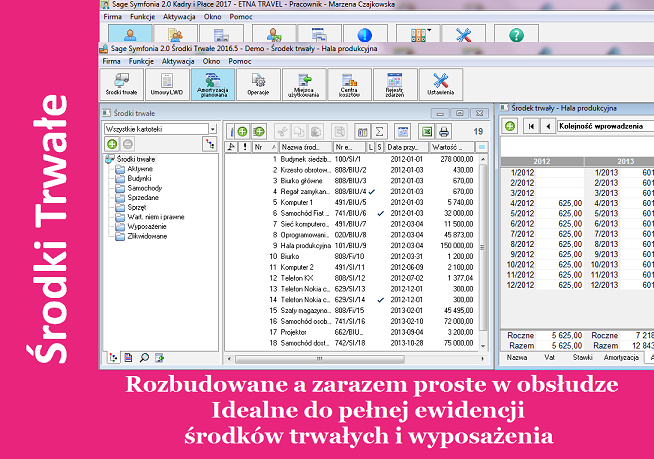Add a folder with green plus below Wszystkie kartoteki

(x=112, y=144)
